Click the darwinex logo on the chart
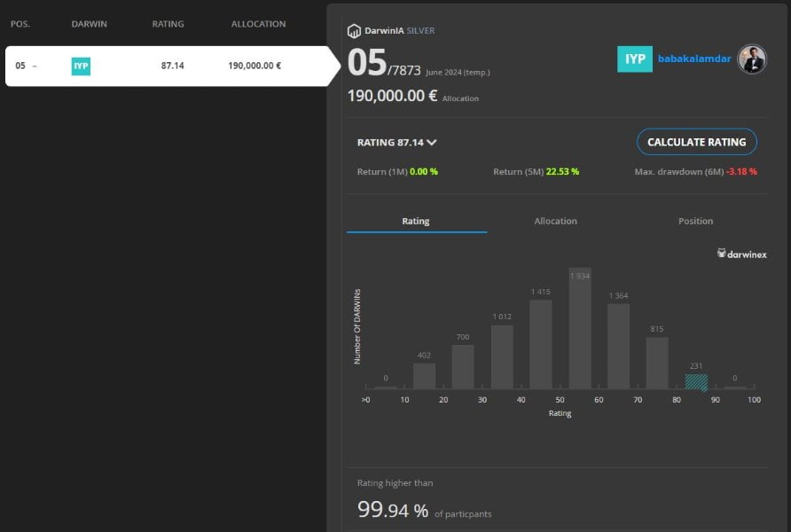The image size is (791, 532). click(x=742, y=254)
